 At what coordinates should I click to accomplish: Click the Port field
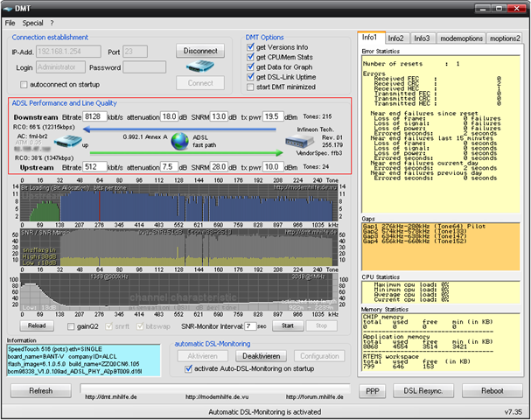(x=135, y=52)
